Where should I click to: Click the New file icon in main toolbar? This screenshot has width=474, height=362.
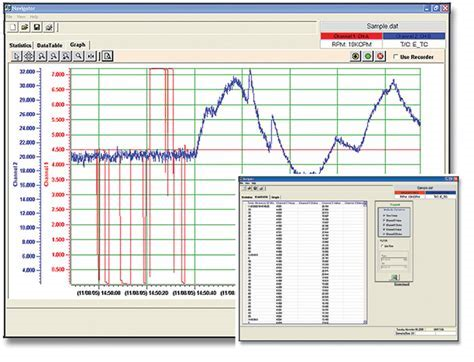(x=12, y=27)
